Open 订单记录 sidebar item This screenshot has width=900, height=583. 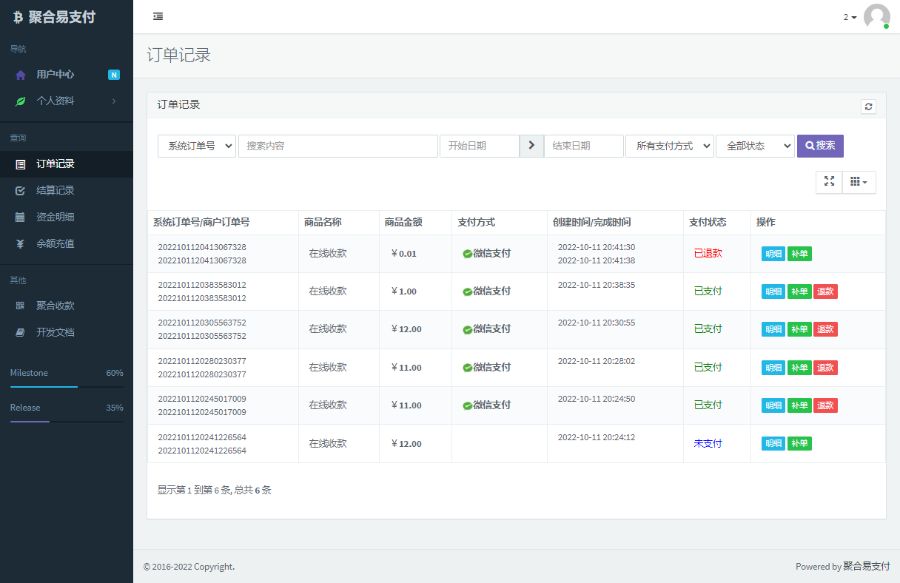tap(67, 164)
